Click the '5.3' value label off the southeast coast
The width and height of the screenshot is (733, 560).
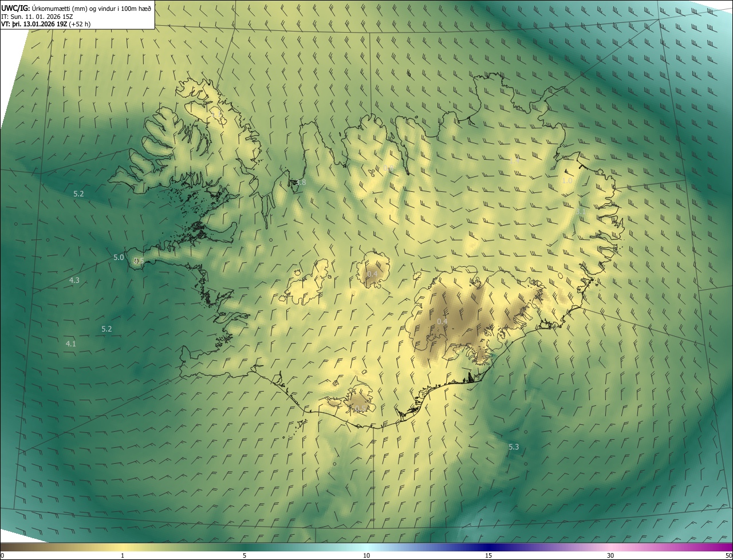point(514,447)
